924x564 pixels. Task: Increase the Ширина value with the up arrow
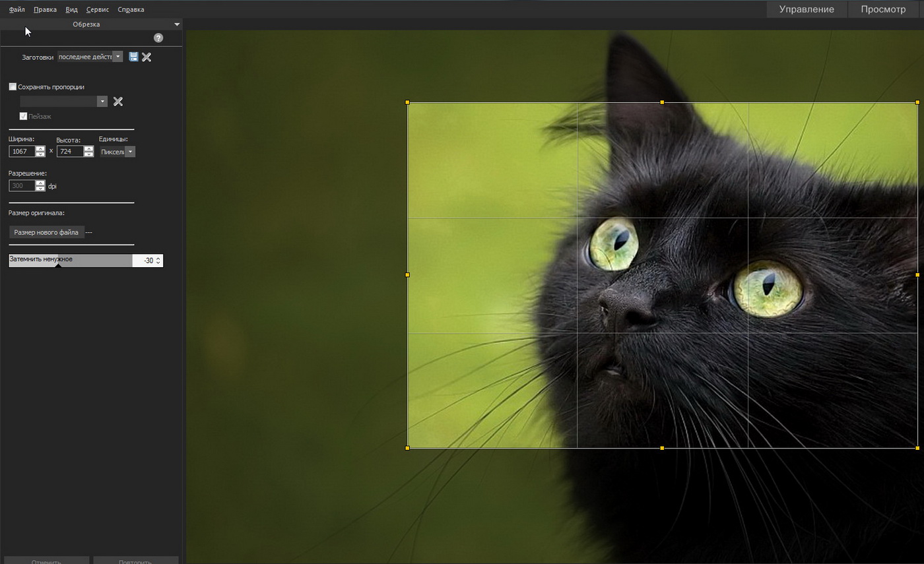(40, 148)
